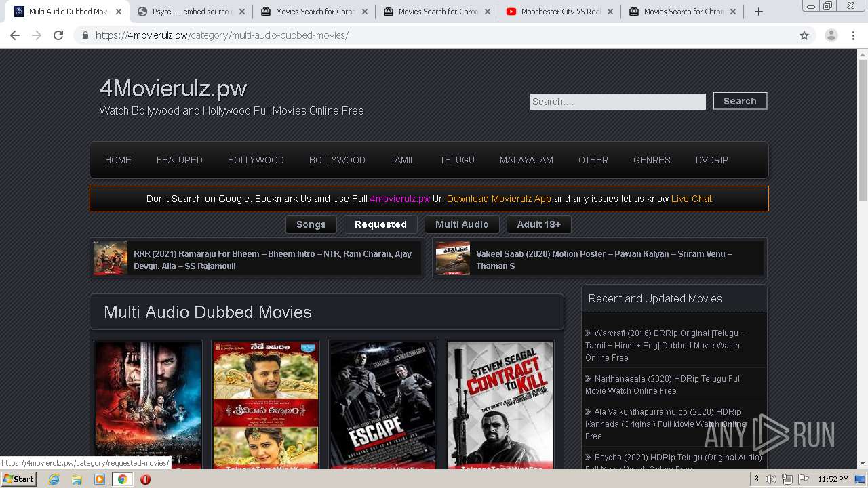The width and height of the screenshot is (868, 488).
Task: Click the 4Movierulz.pw site title
Action: [174, 88]
